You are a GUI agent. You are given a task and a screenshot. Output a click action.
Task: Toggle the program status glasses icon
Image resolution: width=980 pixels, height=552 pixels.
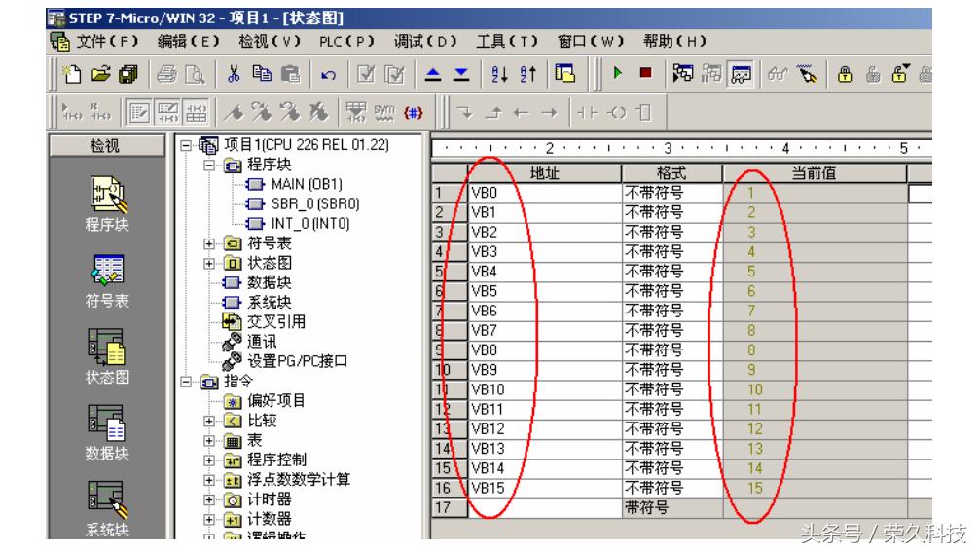point(777,74)
